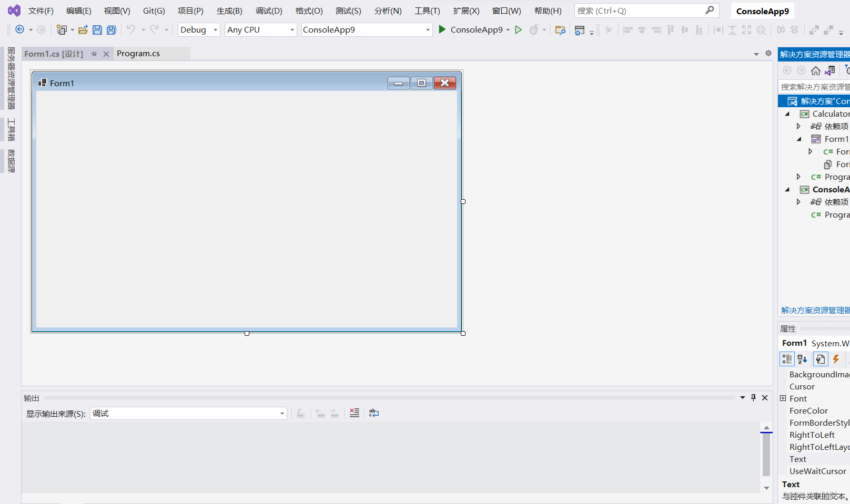Toggle alphabetical sorting in Properties panel
Image resolution: width=850 pixels, height=504 pixels.
tap(802, 359)
